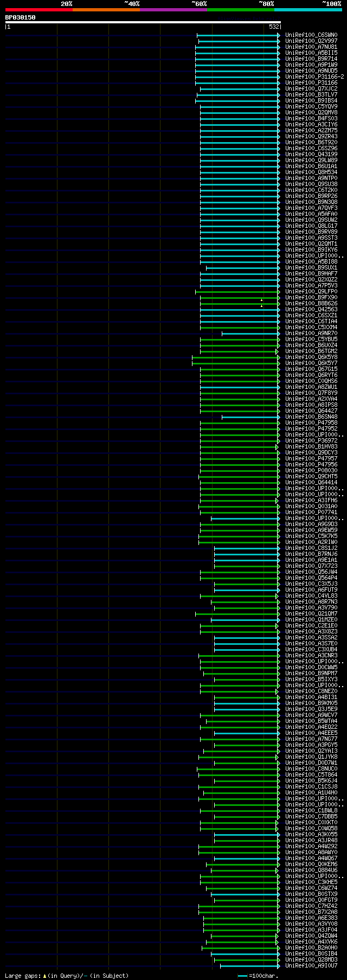Screen dimensions: 347x980
Task: Select the green alignment bar for UniRef100_Q9LFP0
Action: pyautogui.click(x=237, y=292)
